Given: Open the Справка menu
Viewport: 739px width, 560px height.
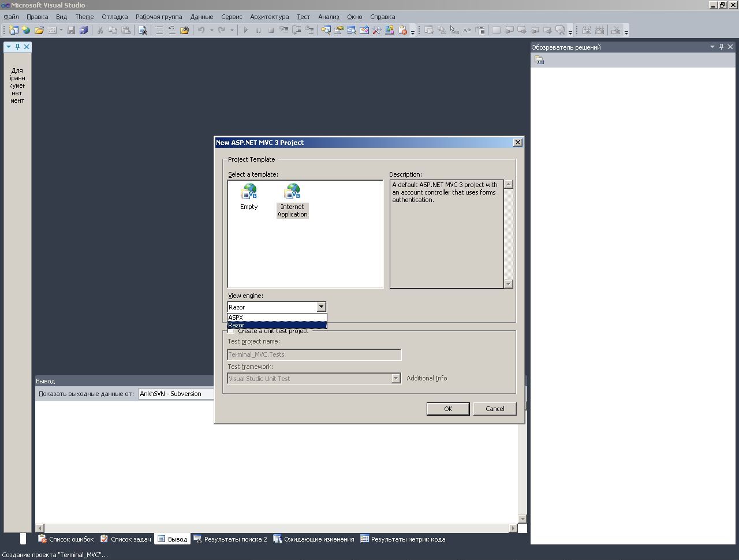Looking at the screenshot, I should (382, 17).
